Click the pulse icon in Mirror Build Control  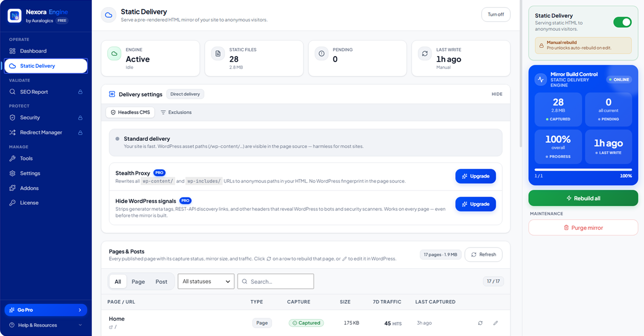[541, 80]
